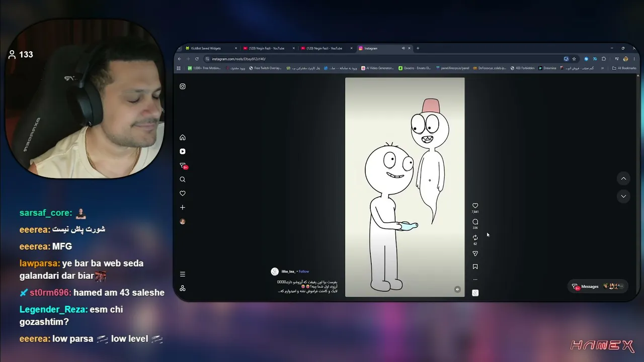Open the browser Extensions puzzle icon

(604, 59)
